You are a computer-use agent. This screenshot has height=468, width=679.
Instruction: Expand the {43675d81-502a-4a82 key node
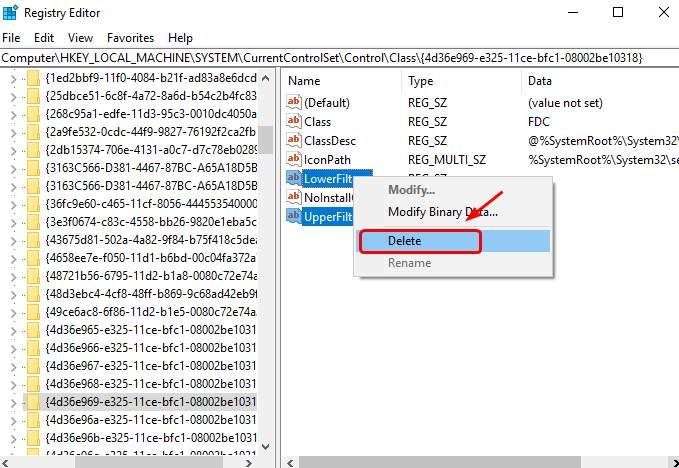coord(13,241)
